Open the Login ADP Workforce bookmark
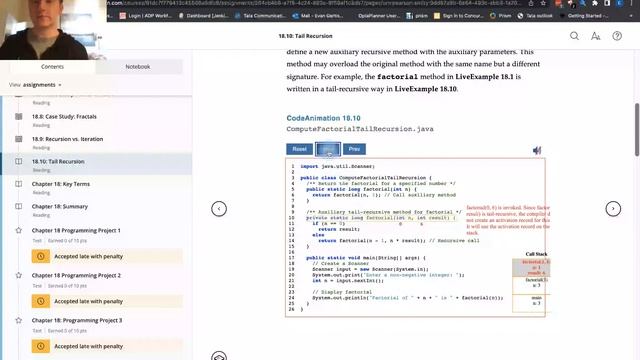The height and width of the screenshot is (360, 640). [x=146, y=16]
